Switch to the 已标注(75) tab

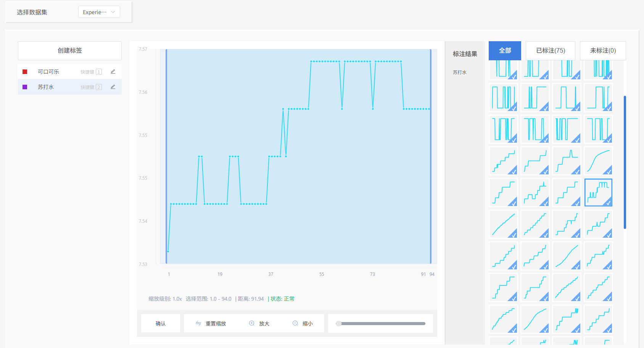pos(550,51)
